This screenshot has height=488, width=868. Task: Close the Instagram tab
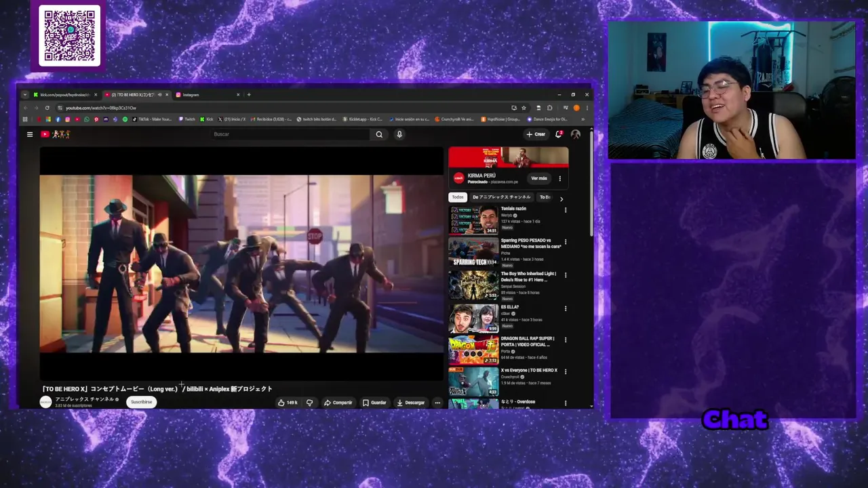[238, 95]
